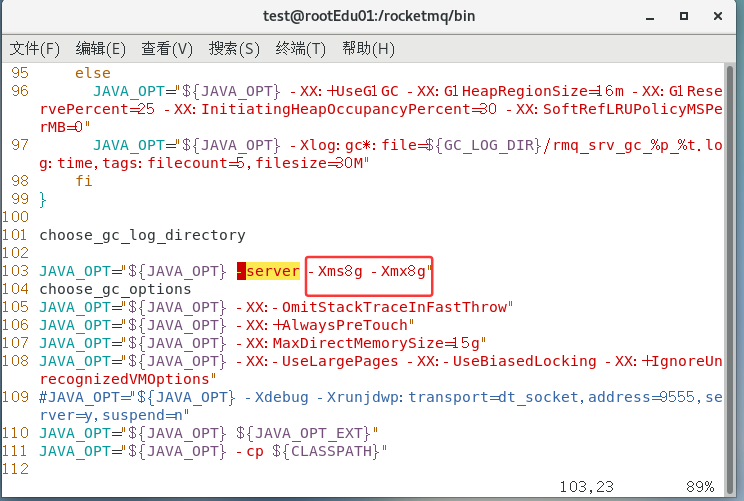Click the 'else' keyword on line 95
The image size is (744, 501).
(93, 73)
